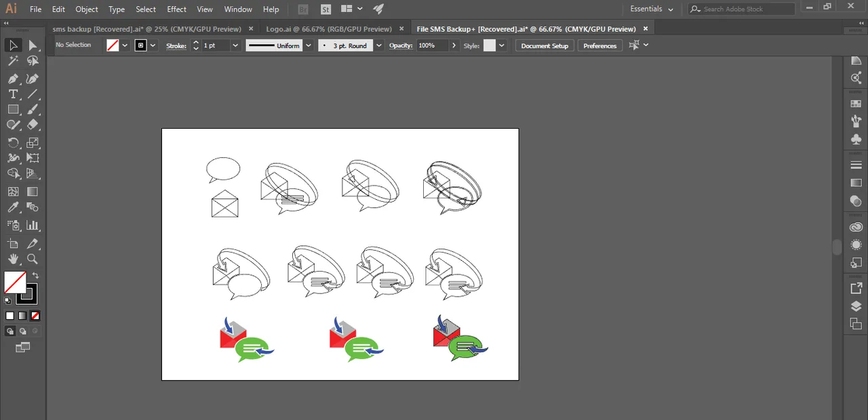Open the File menu

(35, 9)
